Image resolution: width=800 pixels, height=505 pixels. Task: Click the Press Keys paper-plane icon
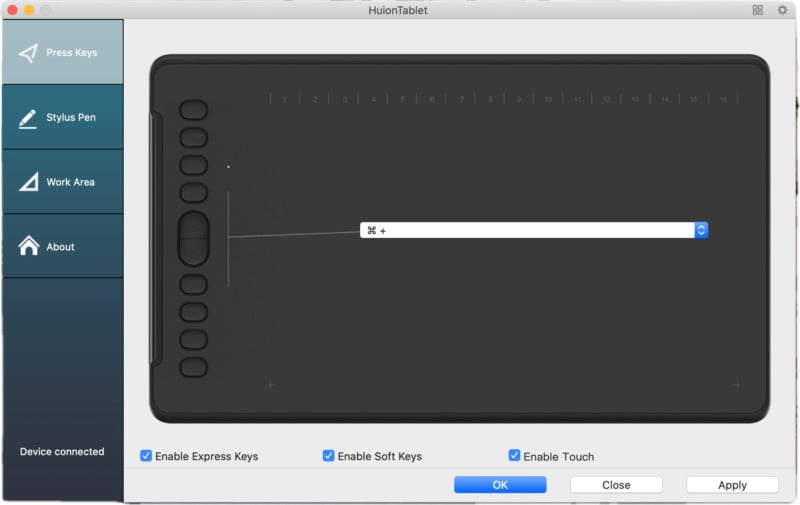pos(29,53)
